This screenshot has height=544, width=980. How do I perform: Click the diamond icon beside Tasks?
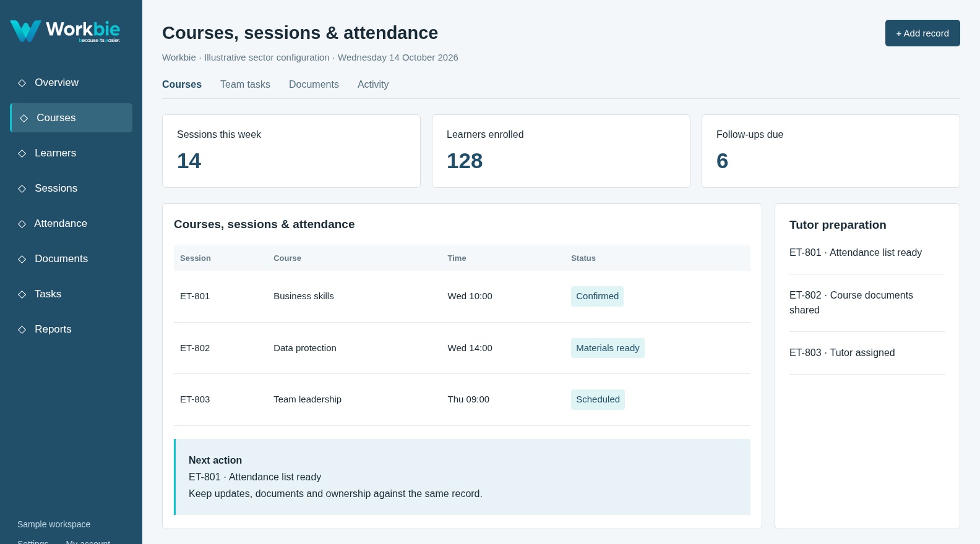point(22,294)
